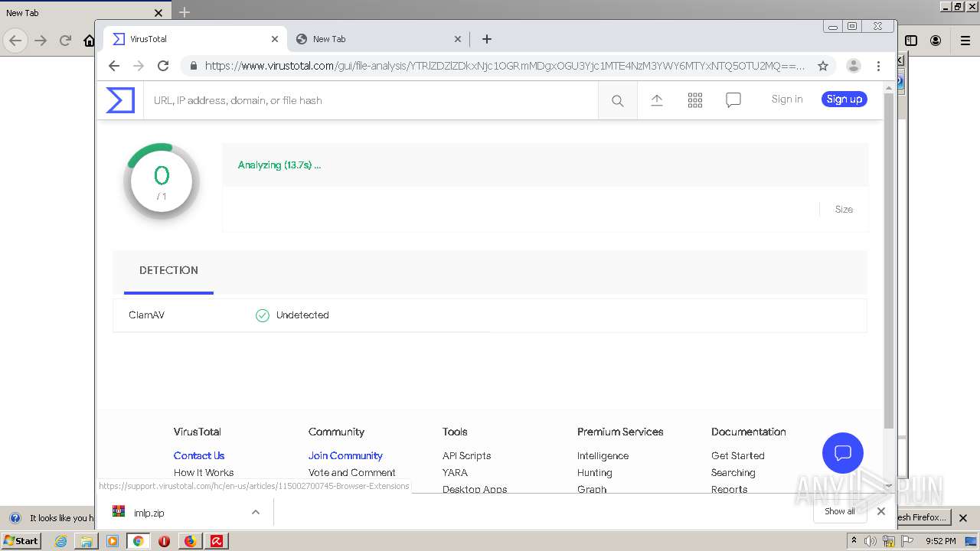Click Show all downloads button
The image size is (980, 551).
click(839, 511)
